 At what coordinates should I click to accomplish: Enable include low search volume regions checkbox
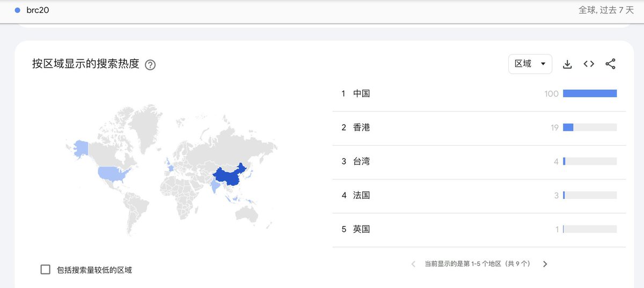[x=46, y=270]
